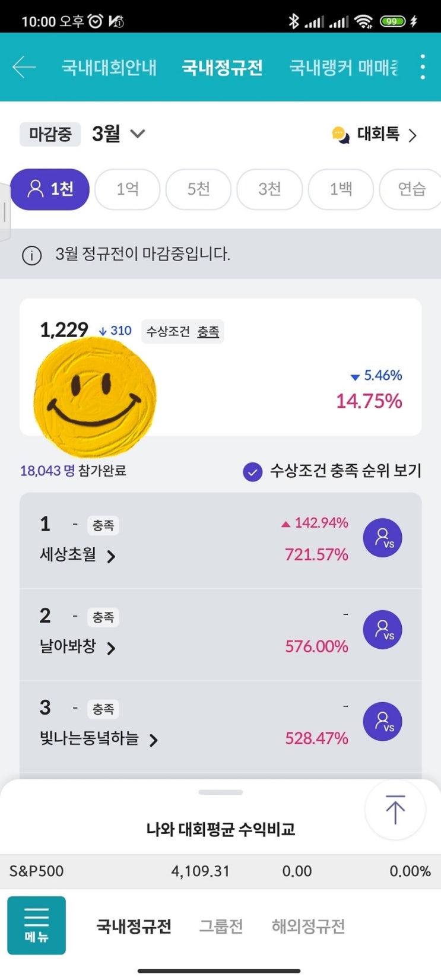
Task: Tap the back arrow icon
Action: click(x=24, y=67)
